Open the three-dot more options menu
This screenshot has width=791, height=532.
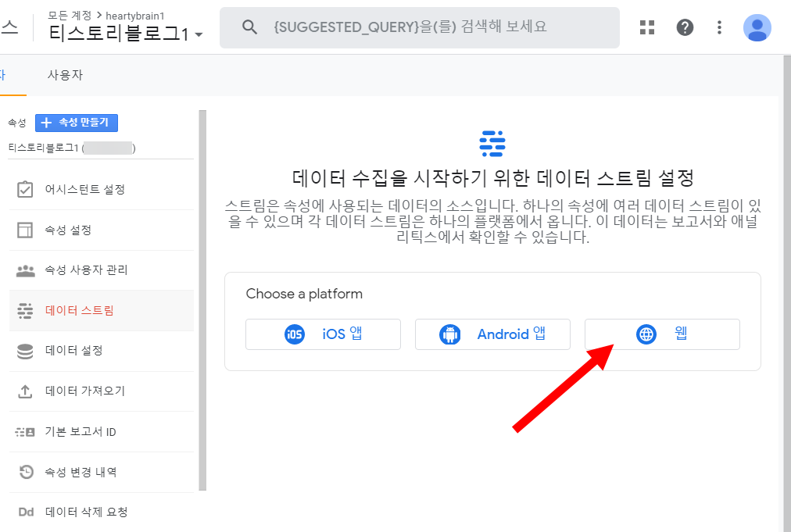coord(719,27)
